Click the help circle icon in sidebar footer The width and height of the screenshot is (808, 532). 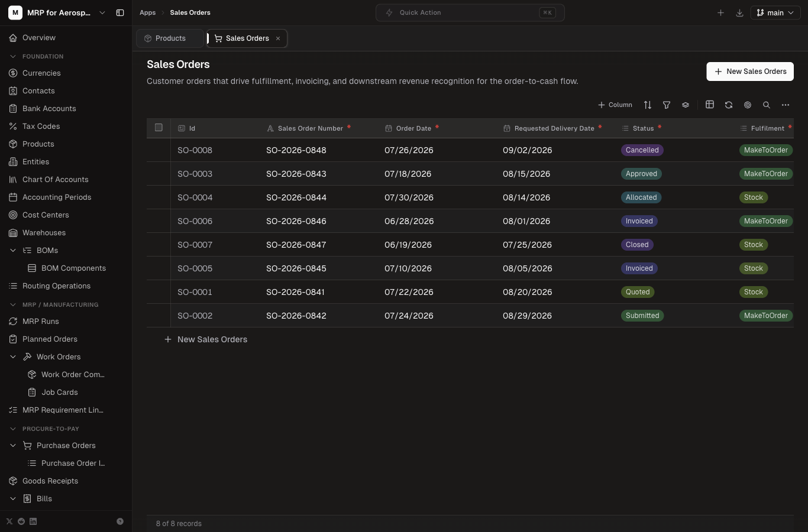[x=120, y=521]
